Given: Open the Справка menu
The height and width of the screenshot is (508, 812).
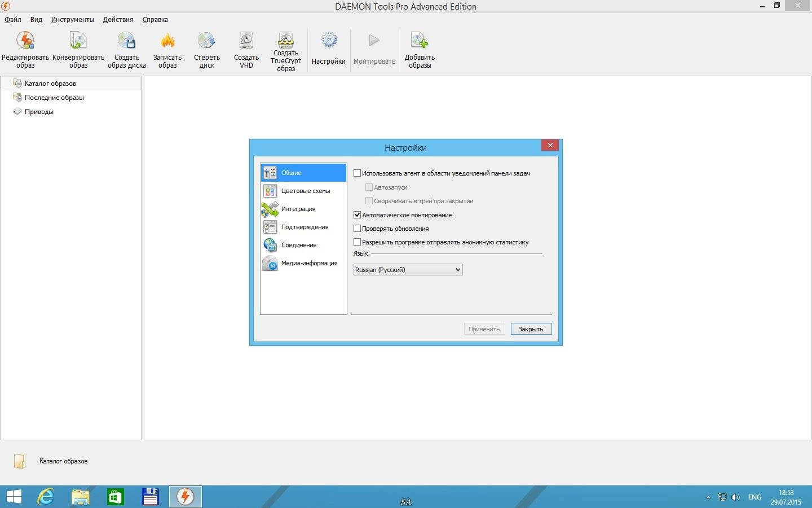Looking at the screenshot, I should (x=155, y=19).
